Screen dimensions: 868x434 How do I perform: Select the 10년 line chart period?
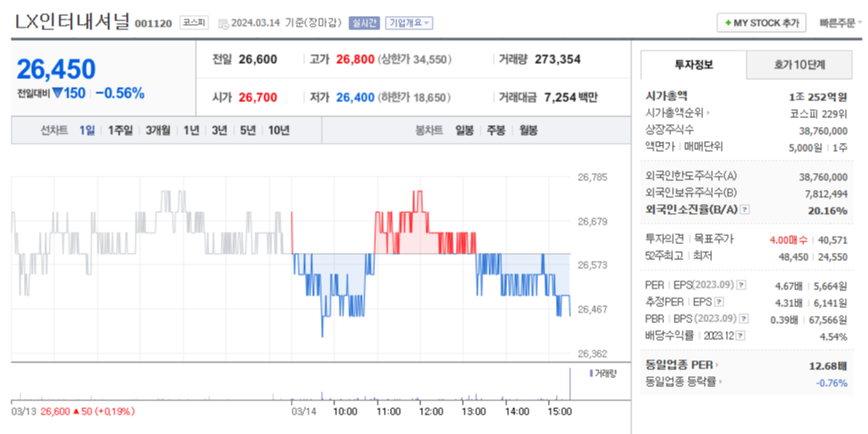coord(278,130)
